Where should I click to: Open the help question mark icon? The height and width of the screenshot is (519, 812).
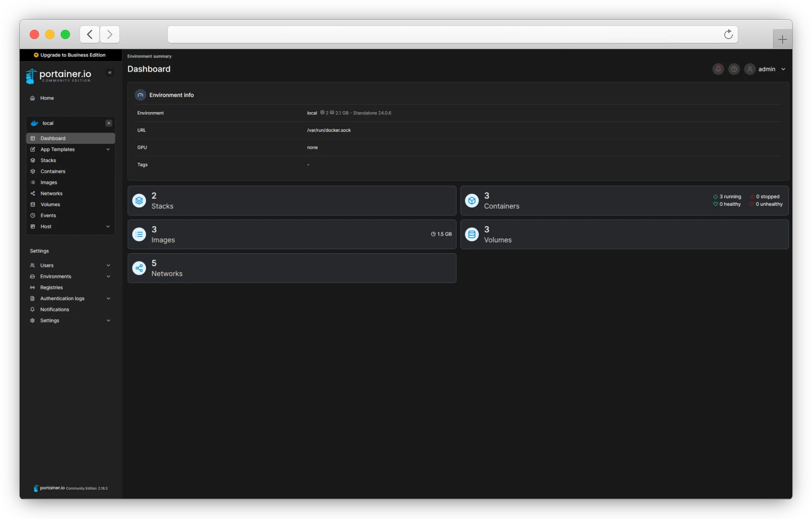tap(734, 69)
